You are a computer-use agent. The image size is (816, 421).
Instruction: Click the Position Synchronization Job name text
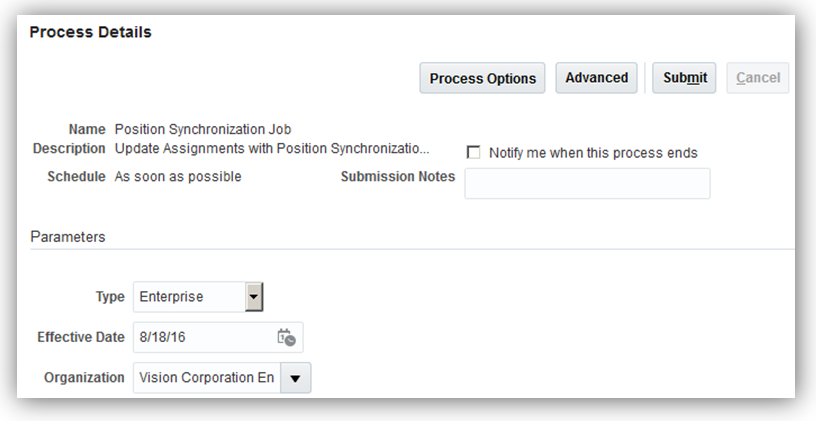click(x=203, y=129)
